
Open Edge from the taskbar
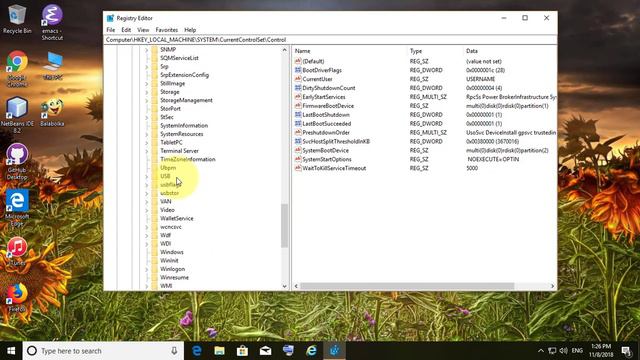click(x=196, y=351)
